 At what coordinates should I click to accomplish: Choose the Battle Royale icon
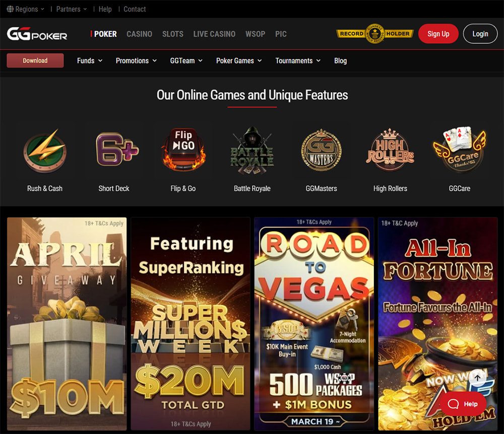(252, 151)
